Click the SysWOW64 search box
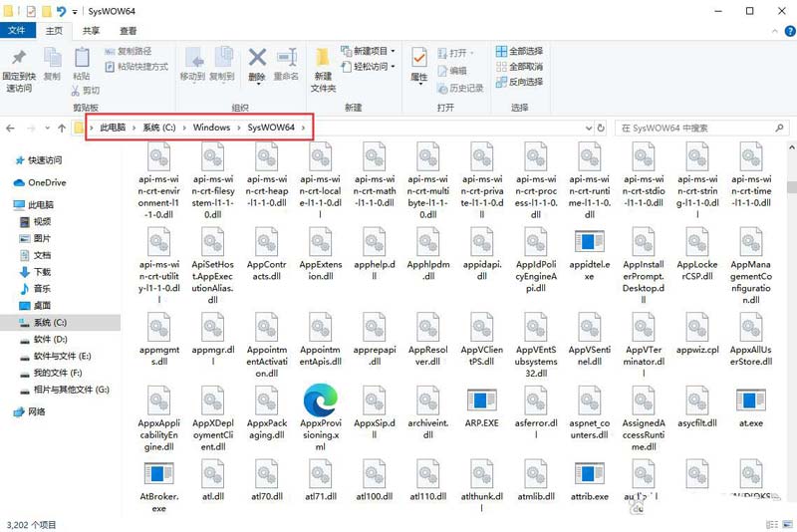The height and width of the screenshot is (532, 797). click(701, 129)
